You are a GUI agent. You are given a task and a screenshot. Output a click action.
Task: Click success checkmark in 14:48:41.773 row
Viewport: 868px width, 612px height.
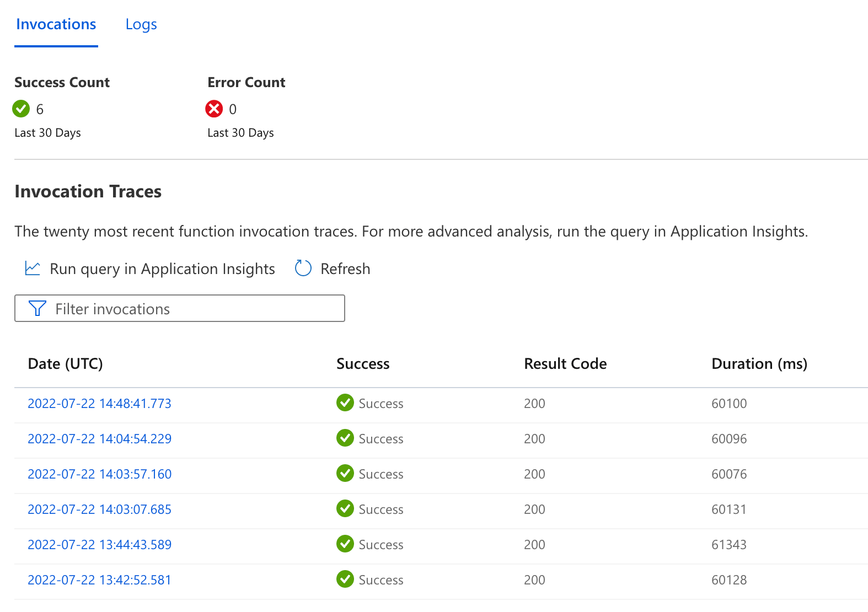(345, 403)
